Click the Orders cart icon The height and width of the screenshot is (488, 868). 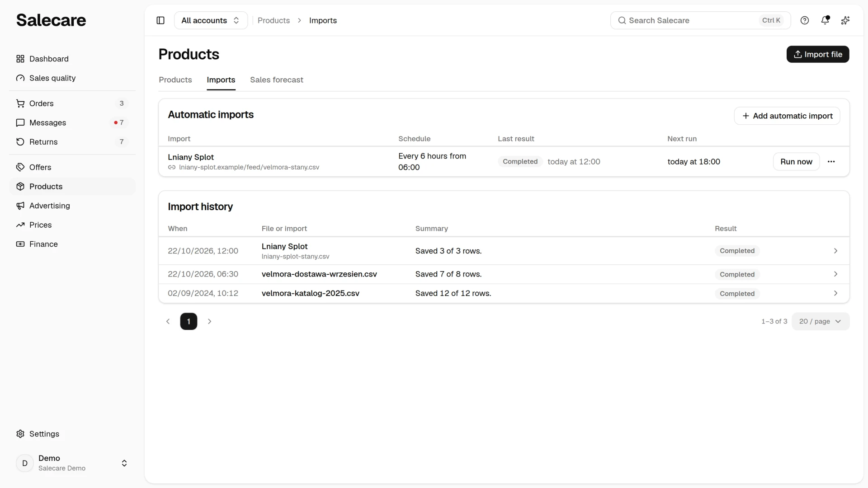click(20, 103)
